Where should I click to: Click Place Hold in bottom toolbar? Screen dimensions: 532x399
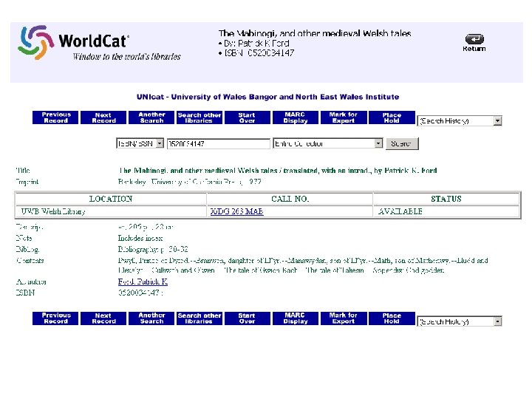coord(392,318)
